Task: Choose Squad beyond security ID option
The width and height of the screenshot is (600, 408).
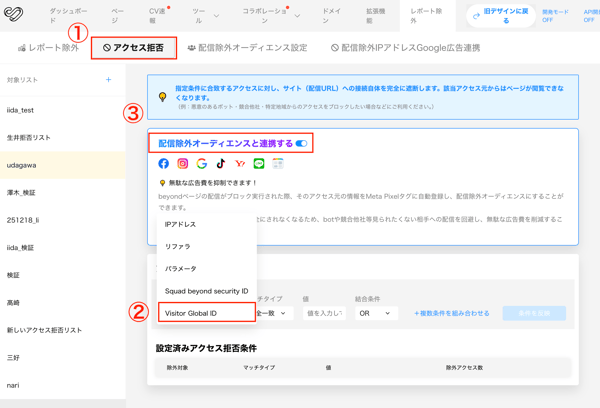Action: pyautogui.click(x=207, y=291)
